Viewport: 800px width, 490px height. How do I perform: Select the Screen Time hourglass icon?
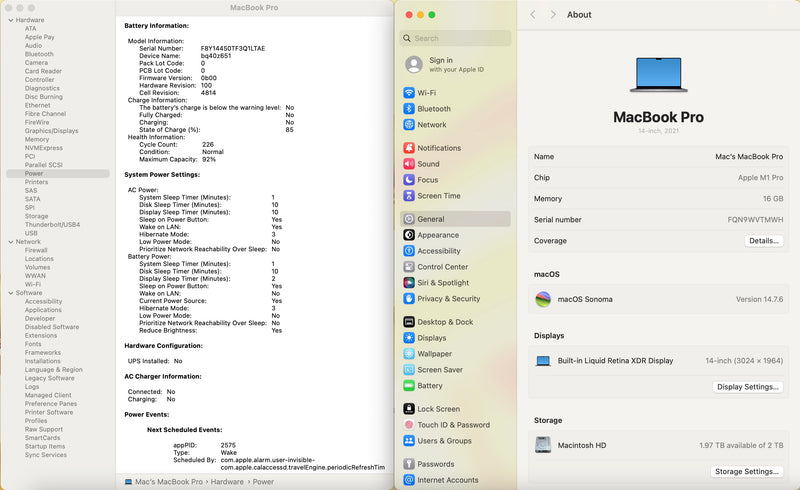pyautogui.click(x=409, y=195)
